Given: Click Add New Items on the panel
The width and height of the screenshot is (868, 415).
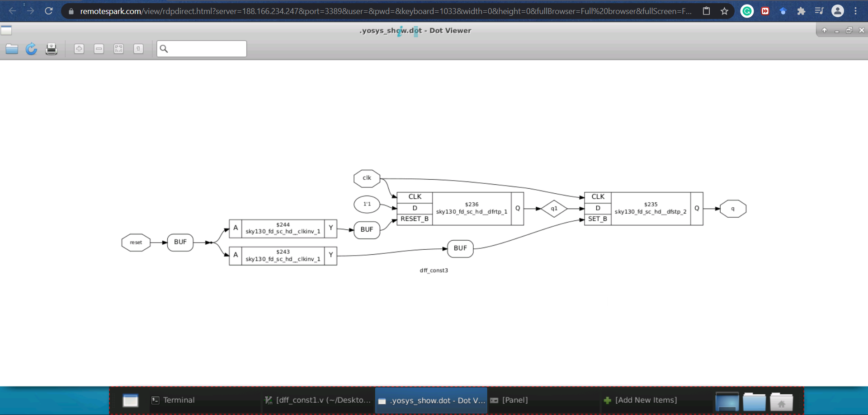Looking at the screenshot, I should (x=646, y=400).
